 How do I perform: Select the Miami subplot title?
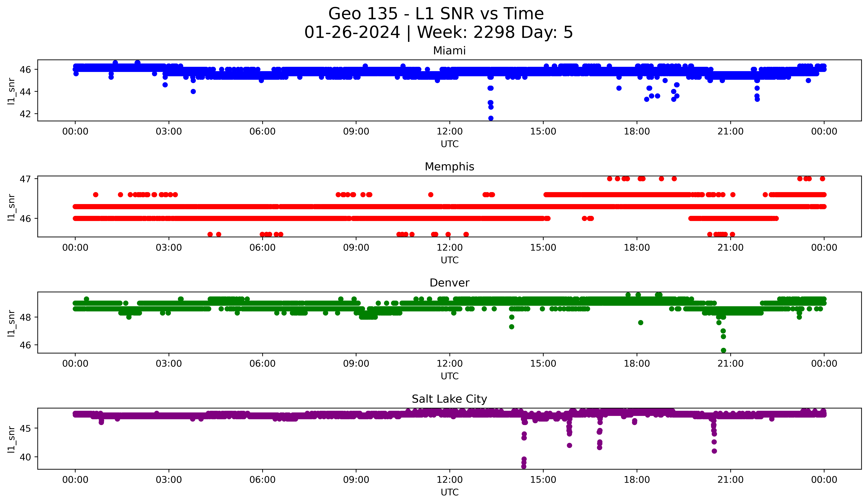(x=449, y=51)
